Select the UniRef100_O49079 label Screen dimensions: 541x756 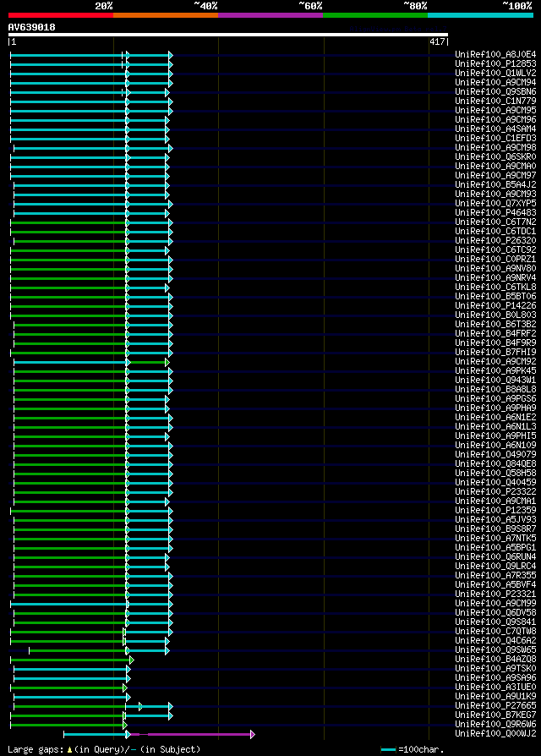point(495,454)
